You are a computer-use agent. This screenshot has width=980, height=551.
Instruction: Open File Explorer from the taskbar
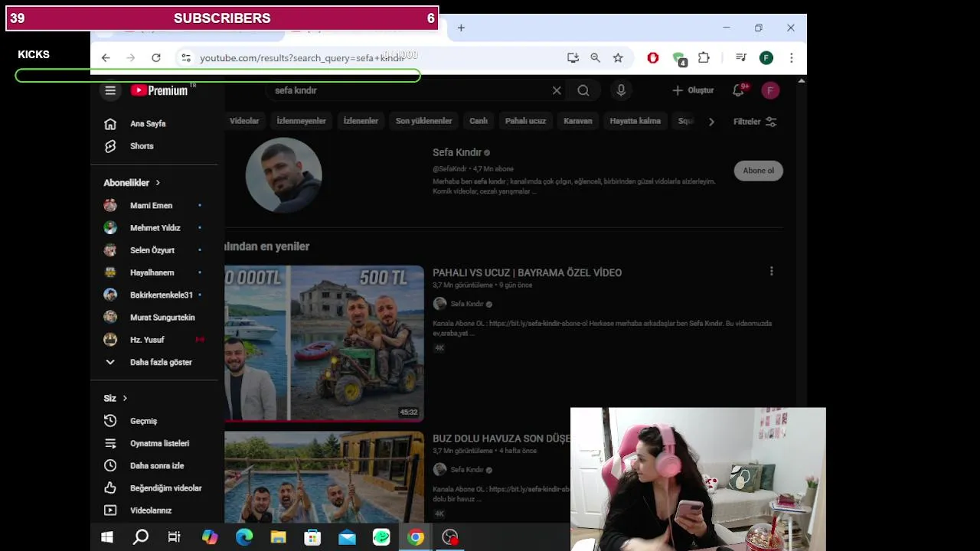tap(278, 537)
